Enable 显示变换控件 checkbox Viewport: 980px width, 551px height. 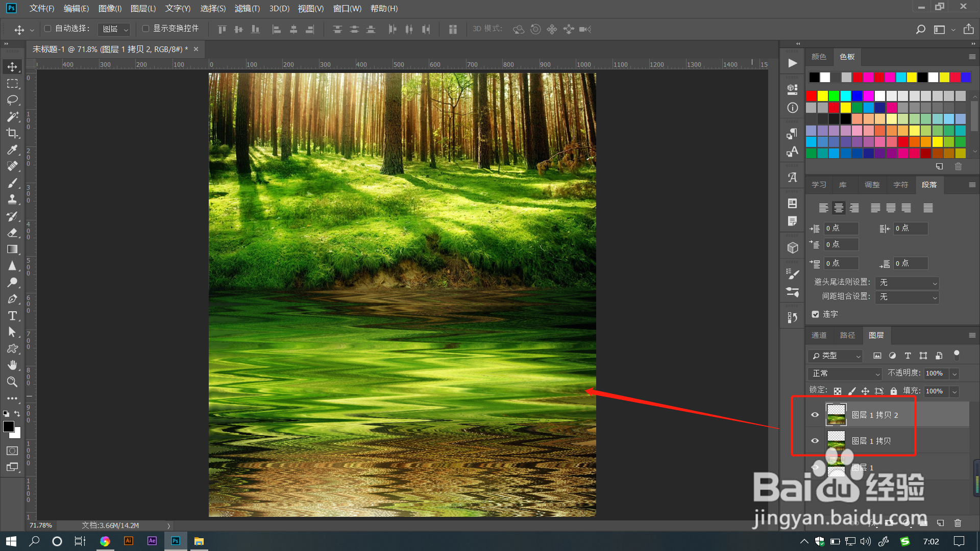[x=145, y=29]
